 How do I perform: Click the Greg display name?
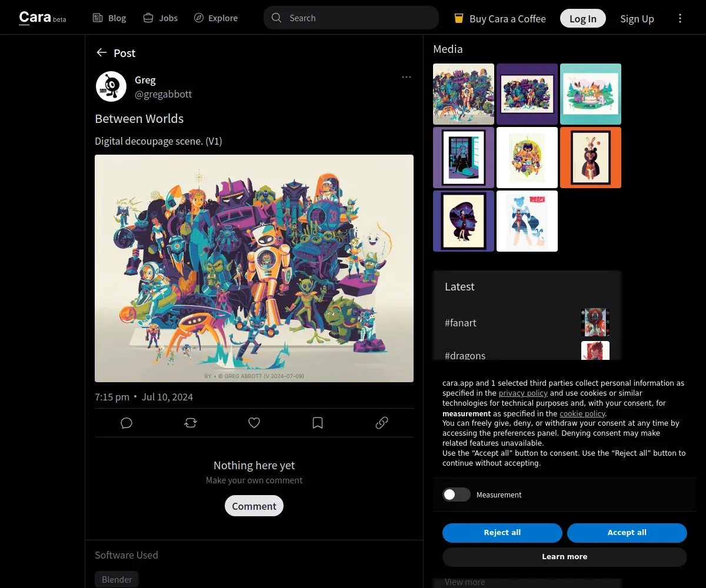coord(145,80)
